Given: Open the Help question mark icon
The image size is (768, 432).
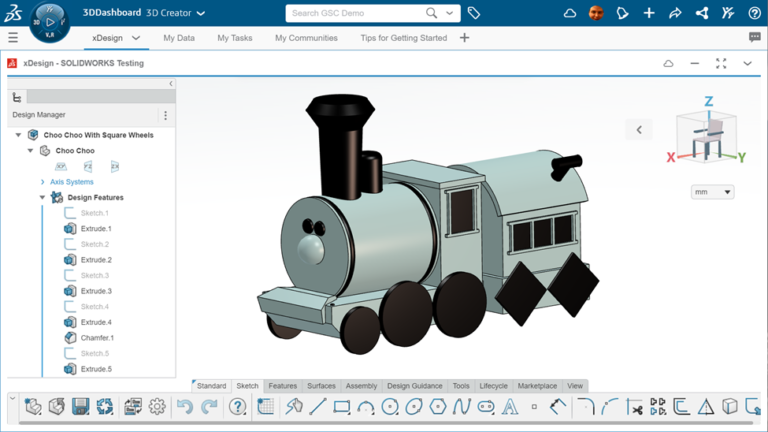Looking at the screenshot, I should (x=237, y=407).
